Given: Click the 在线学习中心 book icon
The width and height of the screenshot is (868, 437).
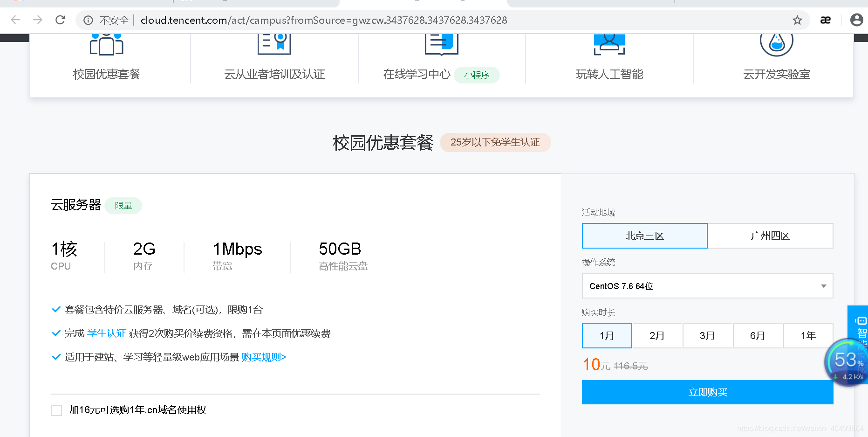Looking at the screenshot, I should (441, 44).
